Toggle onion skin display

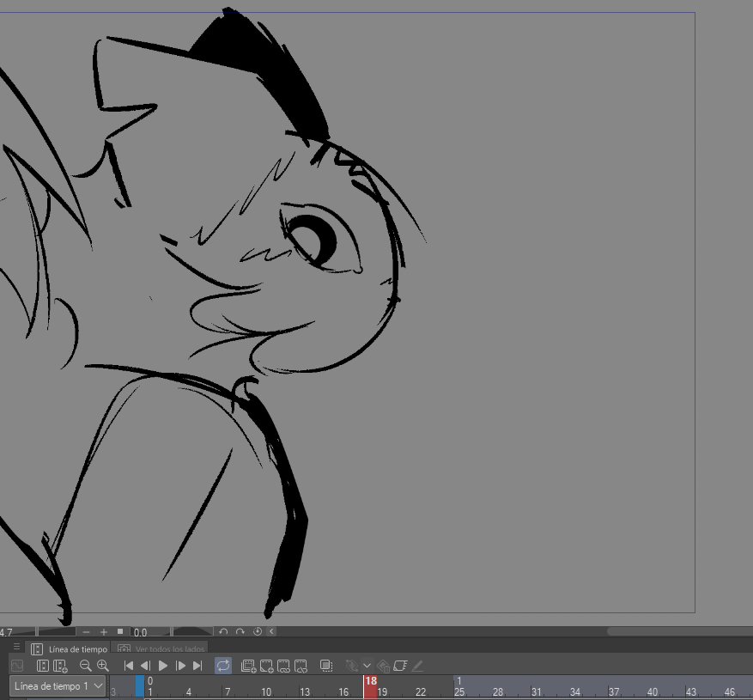326,666
